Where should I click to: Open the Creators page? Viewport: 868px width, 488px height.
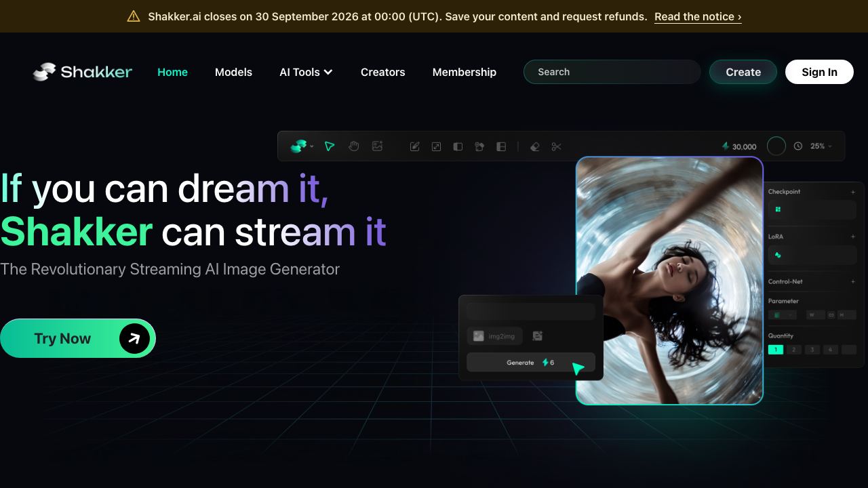[382, 72]
